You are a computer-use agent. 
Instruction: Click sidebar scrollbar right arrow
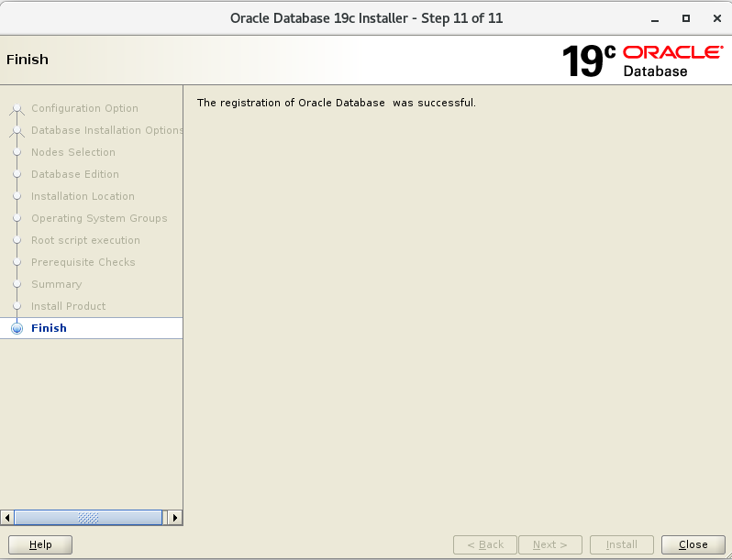tap(175, 518)
